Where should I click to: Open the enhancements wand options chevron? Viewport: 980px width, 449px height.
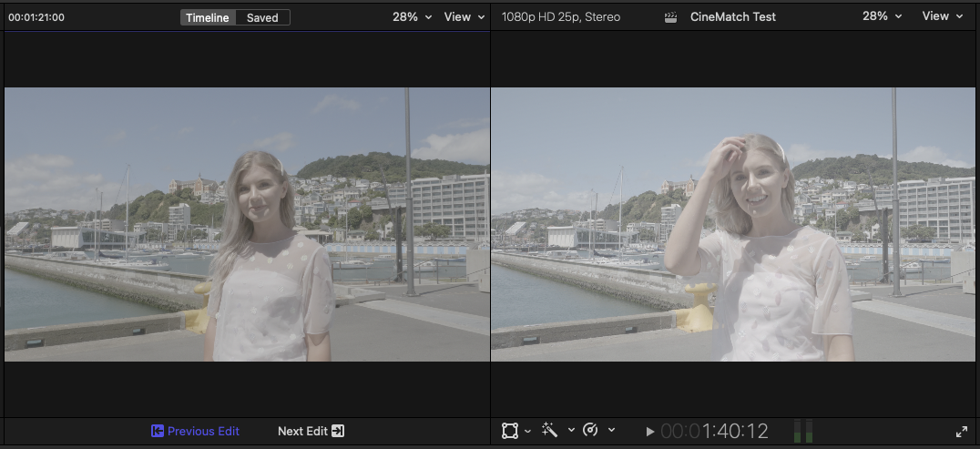click(571, 431)
